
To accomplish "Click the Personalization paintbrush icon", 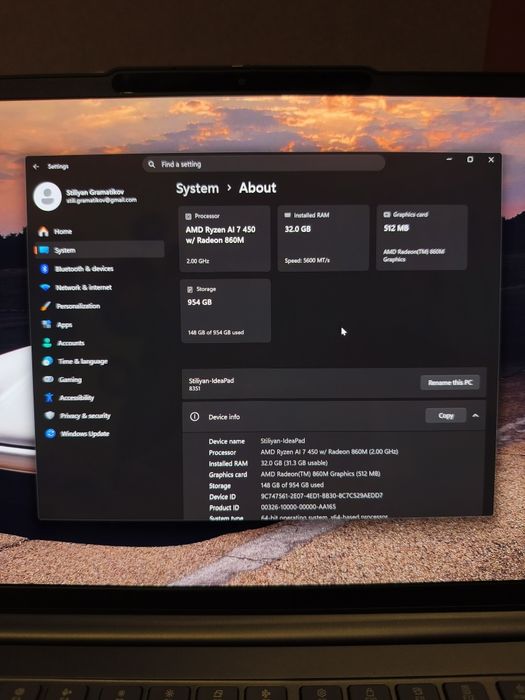I will pyautogui.click(x=46, y=306).
